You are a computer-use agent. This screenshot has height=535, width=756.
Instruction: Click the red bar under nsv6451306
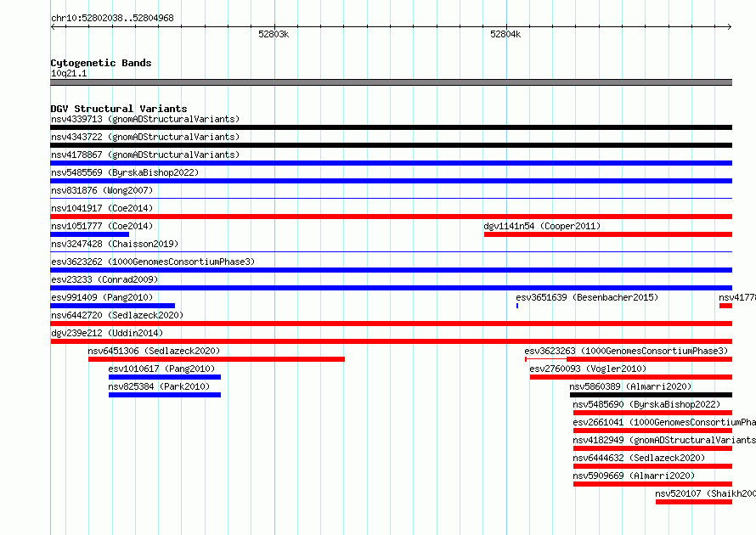click(x=217, y=359)
